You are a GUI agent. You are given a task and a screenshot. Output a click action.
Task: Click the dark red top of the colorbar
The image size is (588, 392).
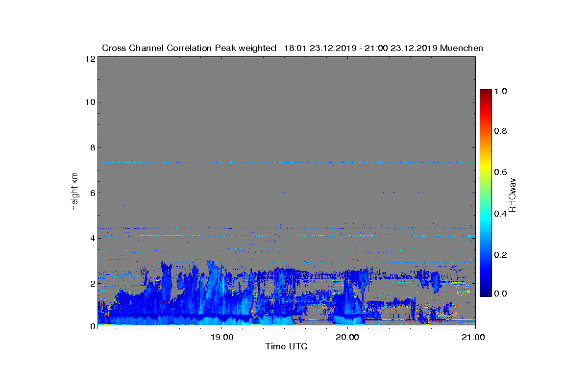tap(485, 94)
